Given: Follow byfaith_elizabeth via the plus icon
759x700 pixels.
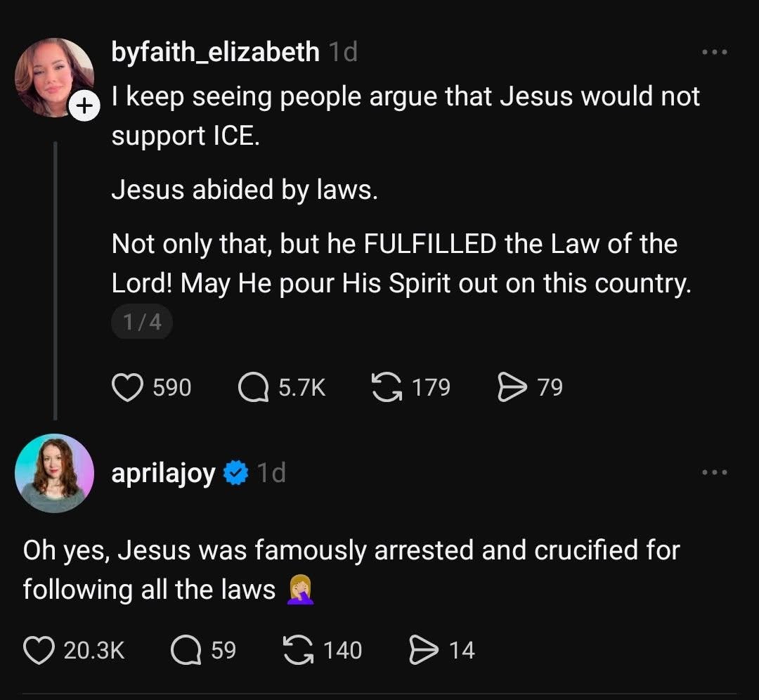Looking at the screenshot, I should (84, 105).
